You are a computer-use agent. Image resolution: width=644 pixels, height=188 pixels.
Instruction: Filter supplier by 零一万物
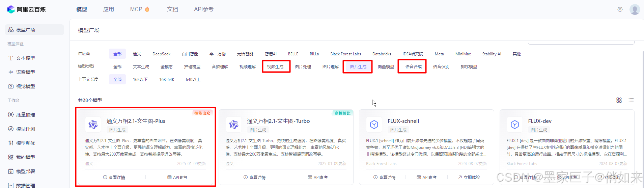coord(218,54)
